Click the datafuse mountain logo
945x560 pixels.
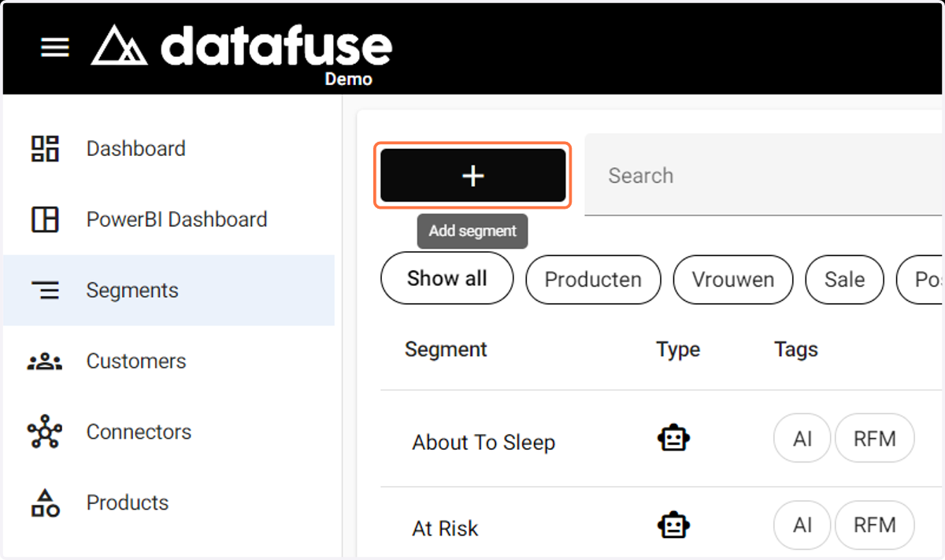(x=119, y=45)
